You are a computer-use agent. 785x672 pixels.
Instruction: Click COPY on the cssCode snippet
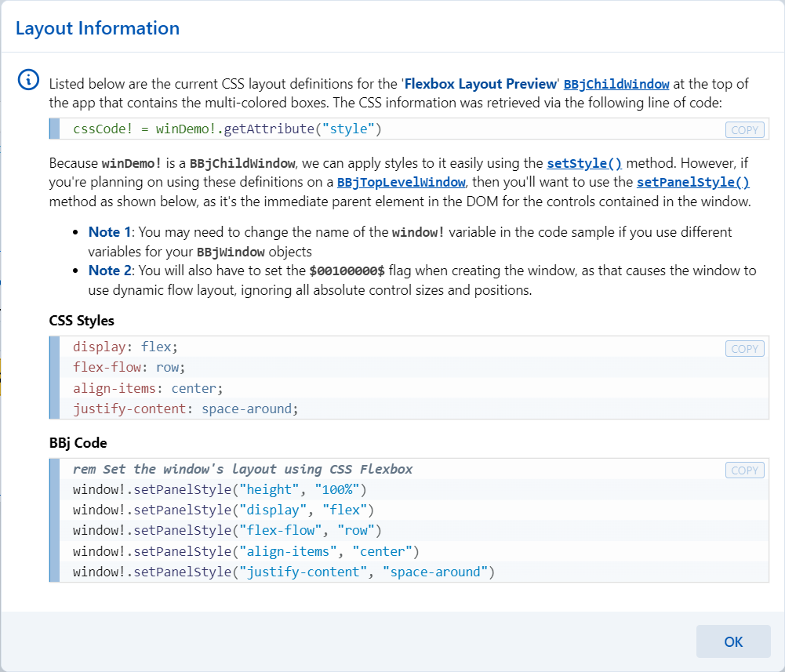(743, 129)
